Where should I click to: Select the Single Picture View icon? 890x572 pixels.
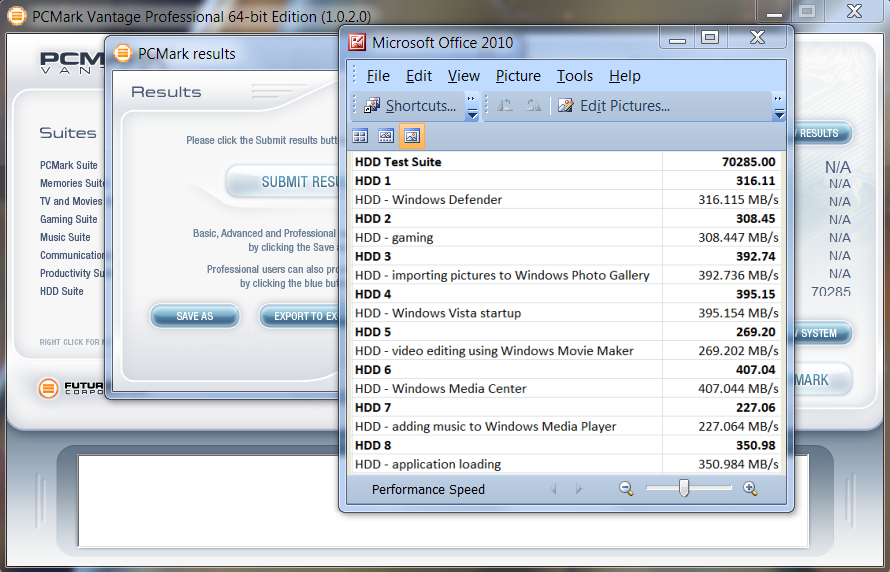pos(412,136)
